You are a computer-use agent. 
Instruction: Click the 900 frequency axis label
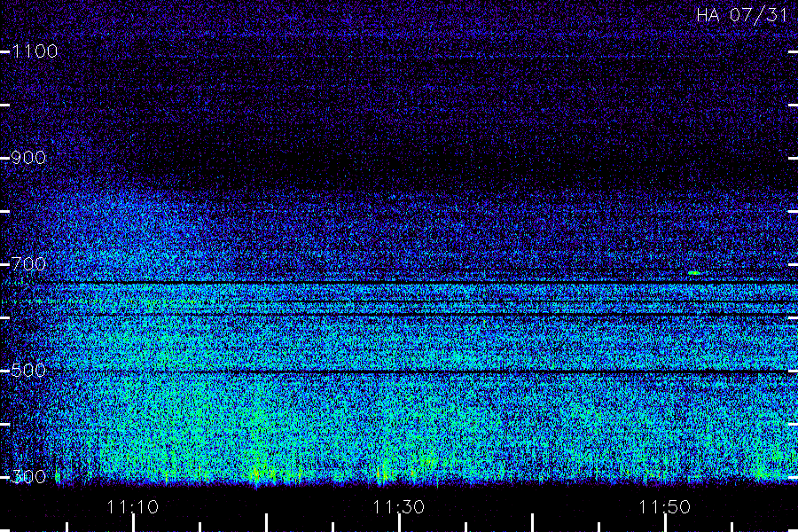point(28,158)
